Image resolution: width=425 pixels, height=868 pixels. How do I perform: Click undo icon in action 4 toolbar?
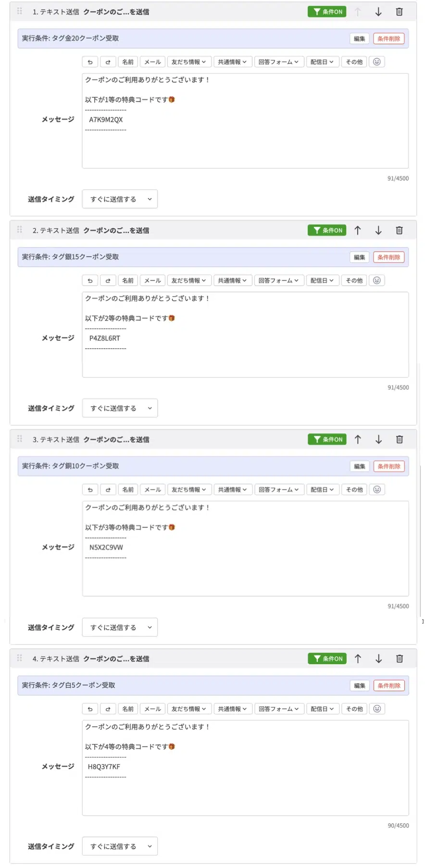pos(90,709)
